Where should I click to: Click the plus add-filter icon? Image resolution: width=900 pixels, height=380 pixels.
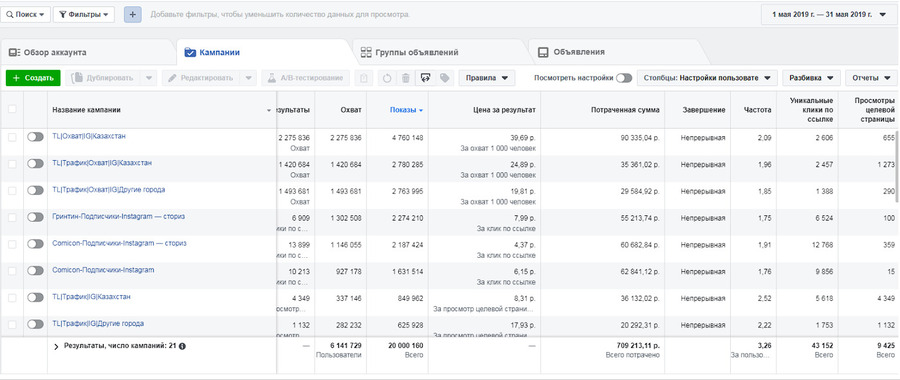[133, 14]
